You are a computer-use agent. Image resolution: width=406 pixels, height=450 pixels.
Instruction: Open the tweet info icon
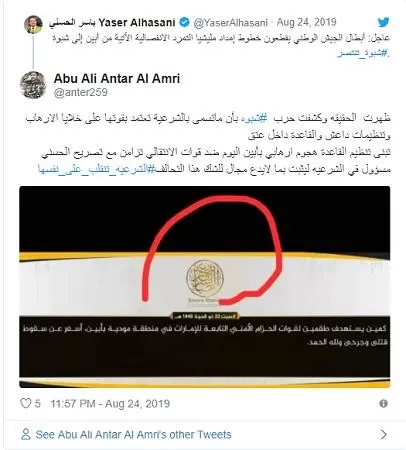(384, 404)
